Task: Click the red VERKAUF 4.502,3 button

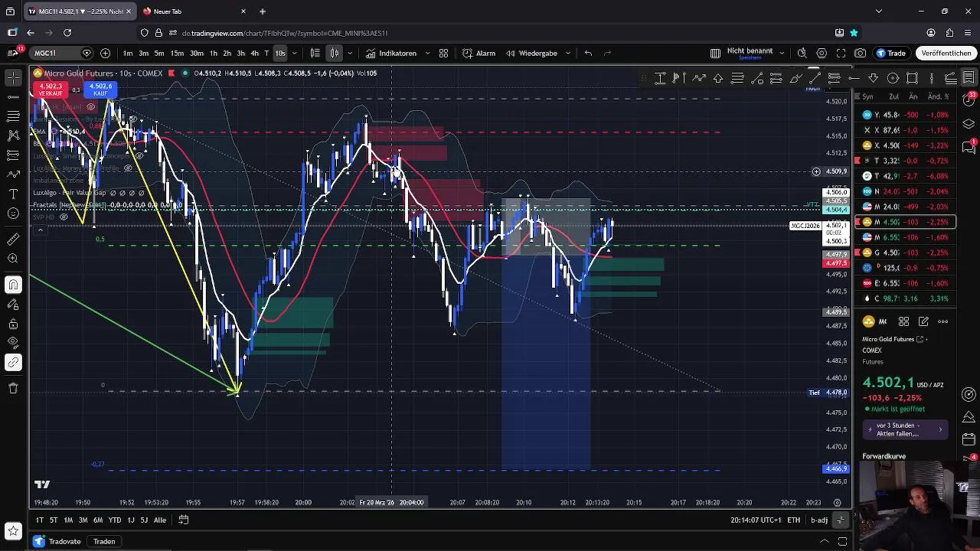Action: pyautogui.click(x=51, y=90)
